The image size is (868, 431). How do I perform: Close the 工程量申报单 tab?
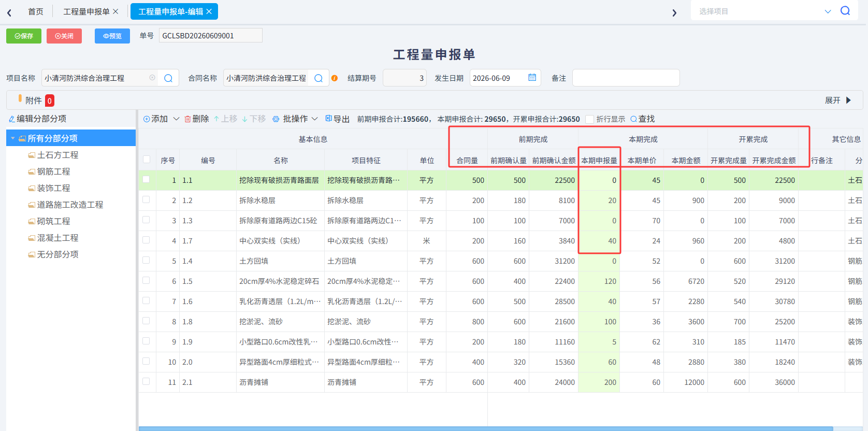[115, 11]
